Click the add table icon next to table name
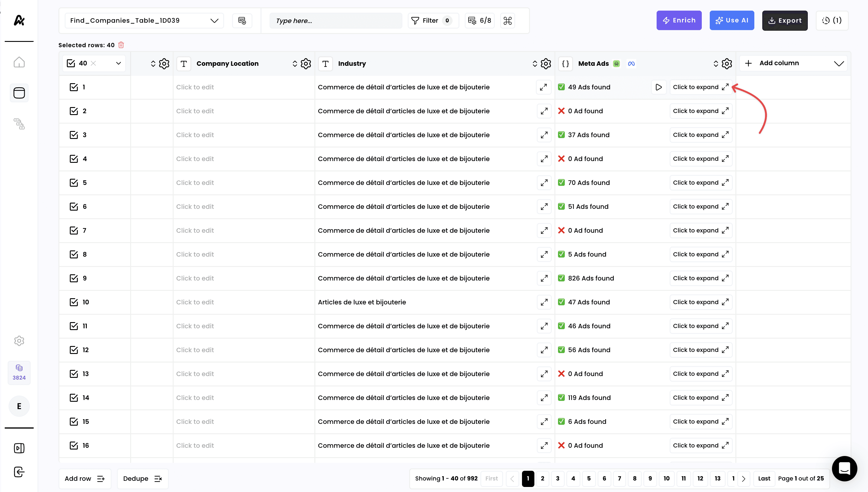The width and height of the screenshot is (868, 492). (242, 21)
